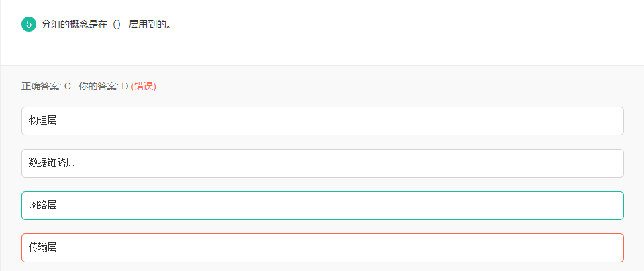Viewport: 644px width, 271px height.
Task: Click the question text 分组的概念是在
Action: [74, 25]
